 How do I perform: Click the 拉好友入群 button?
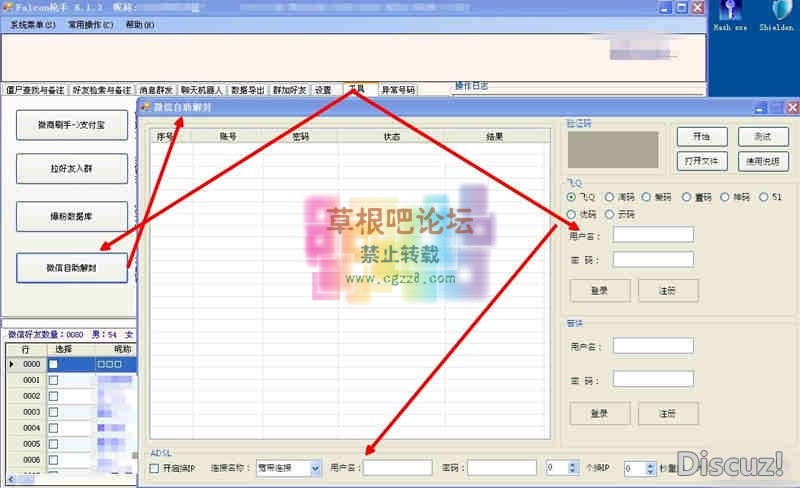click(x=72, y=168)
